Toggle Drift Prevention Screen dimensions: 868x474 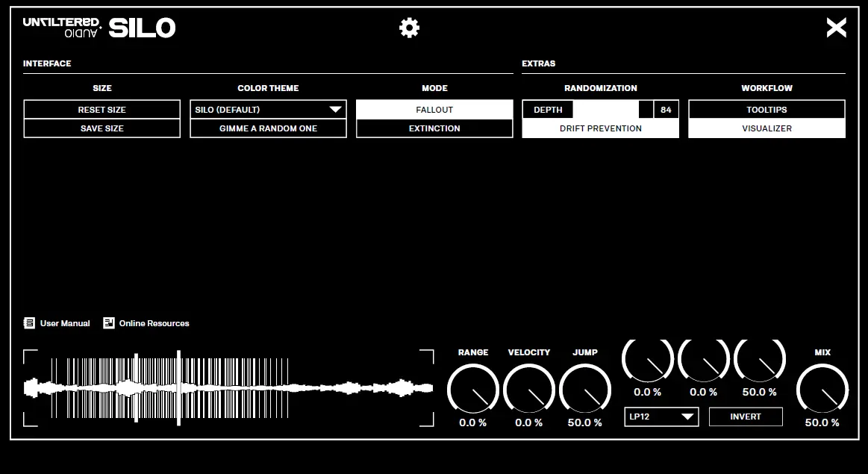tap(600, 128)
